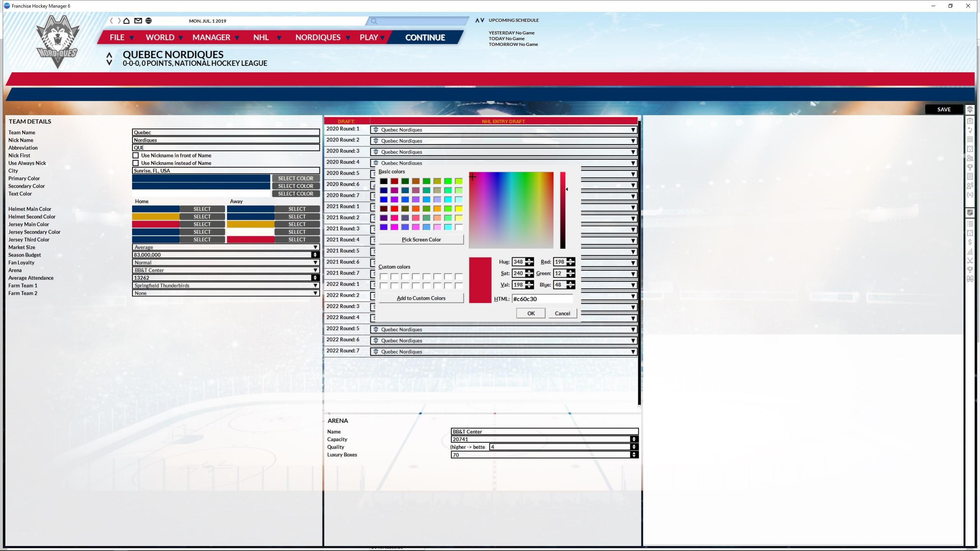
Task: Open the mail envelope icon
Action: [x=138, y=21]
